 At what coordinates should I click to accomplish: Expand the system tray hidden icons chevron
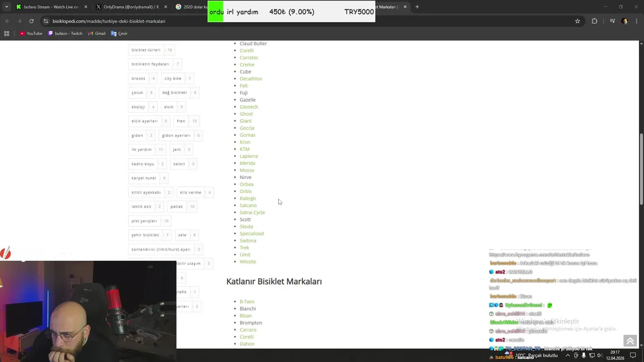pos(568,355)
